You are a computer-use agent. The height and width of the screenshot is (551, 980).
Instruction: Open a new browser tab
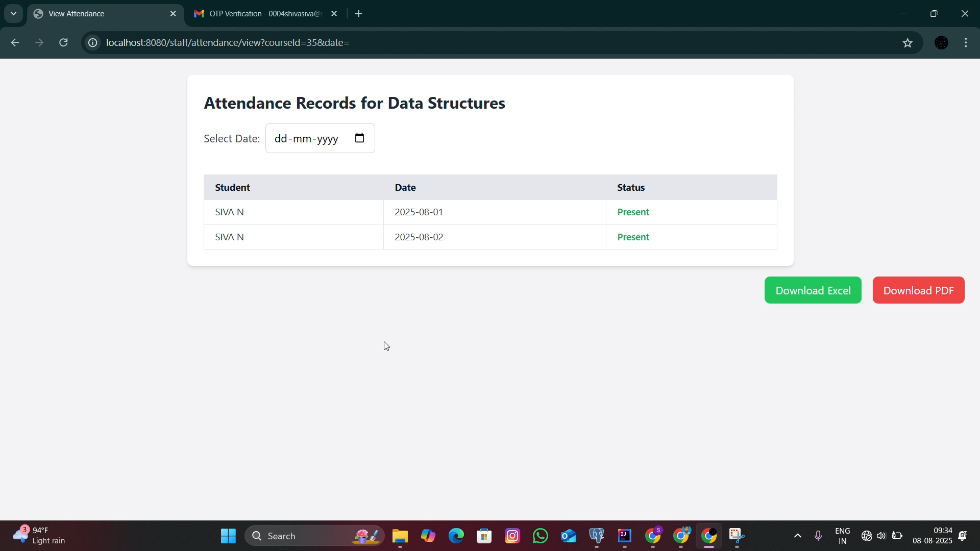tap(359, 14)
